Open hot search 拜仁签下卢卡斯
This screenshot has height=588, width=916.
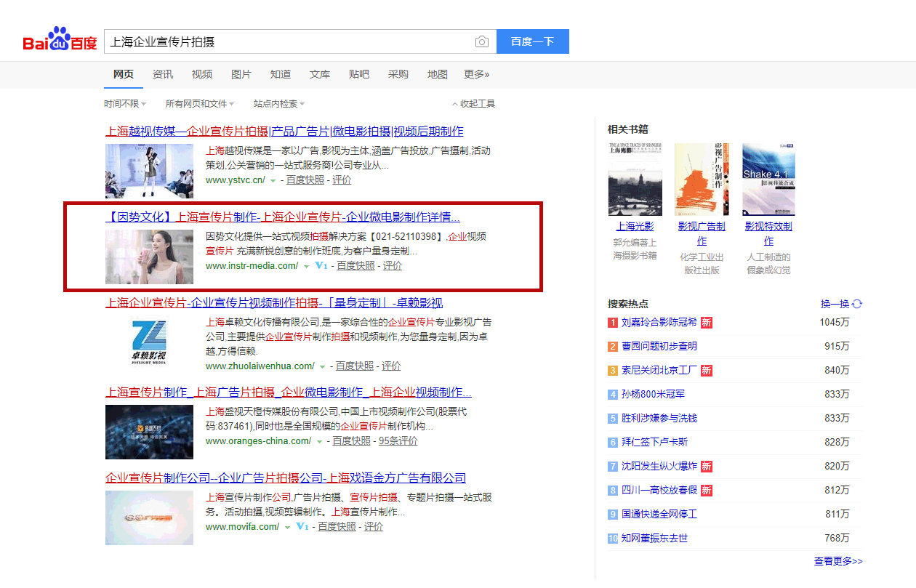[654, 442]
